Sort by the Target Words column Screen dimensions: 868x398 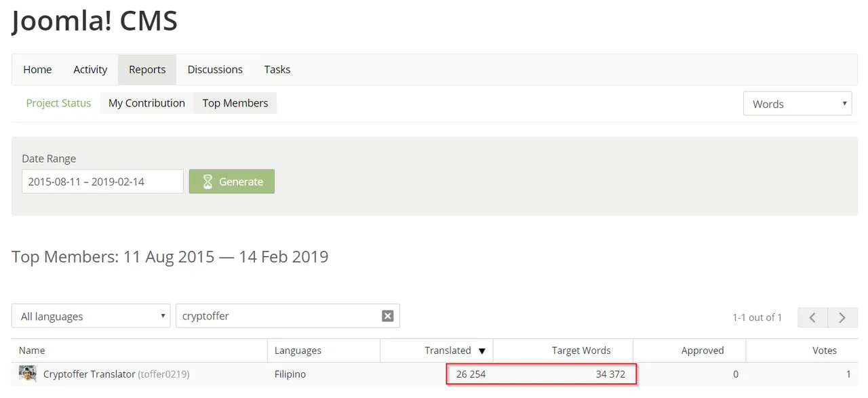coord(581,351)
